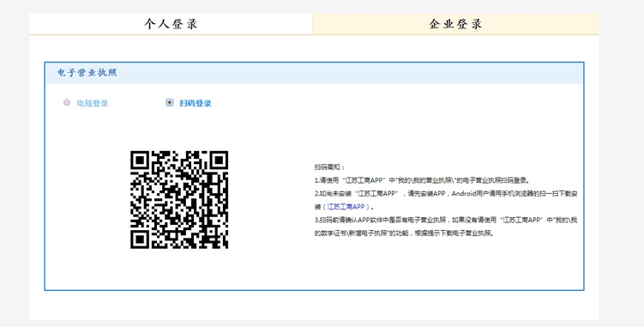The width and height of the screenshot is (644, 327).
Task: Select the 扫码登录 radio button
Action: (170, 102)
